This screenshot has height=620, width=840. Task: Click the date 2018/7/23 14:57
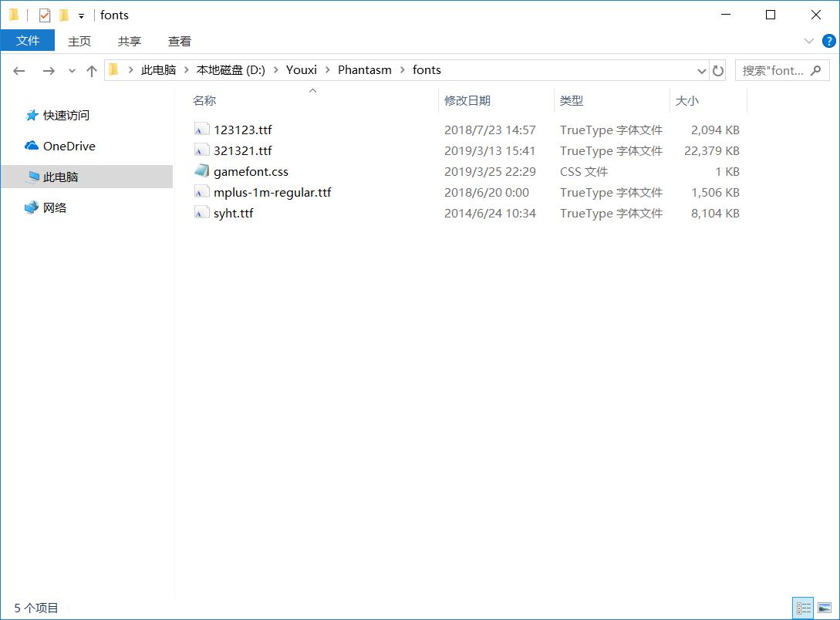pyautogui.click(x=490, y=130)
